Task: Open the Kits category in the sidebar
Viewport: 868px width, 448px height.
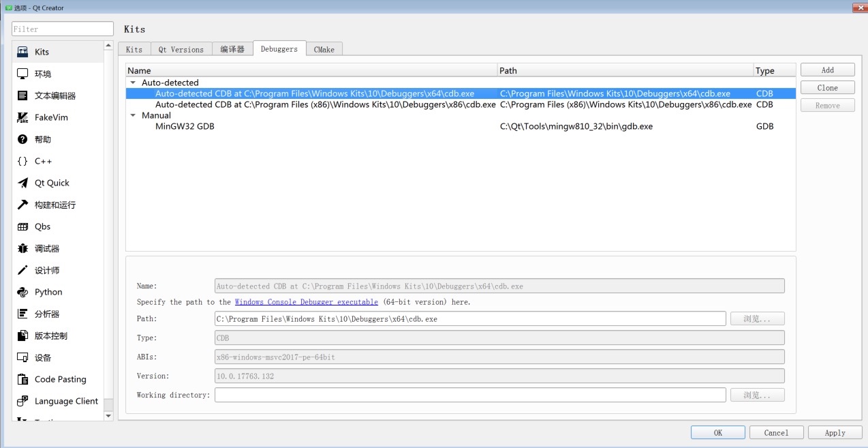Action: (x=58, y=52)
